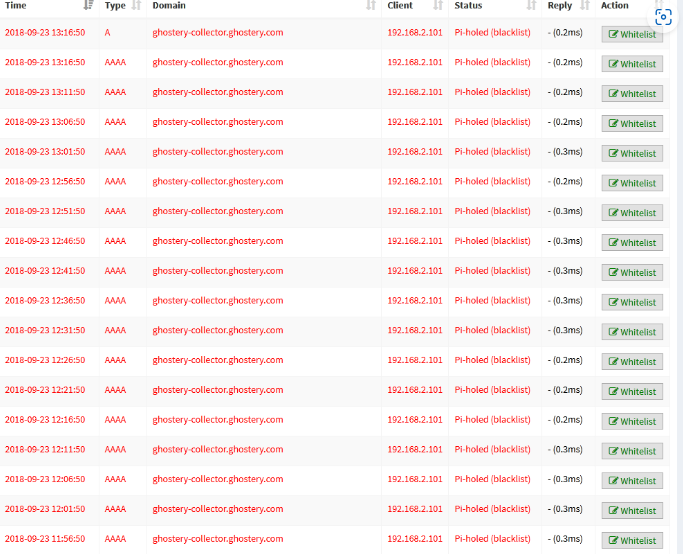Whitelist the 12:01:50 query

click(x=632, y=510)
